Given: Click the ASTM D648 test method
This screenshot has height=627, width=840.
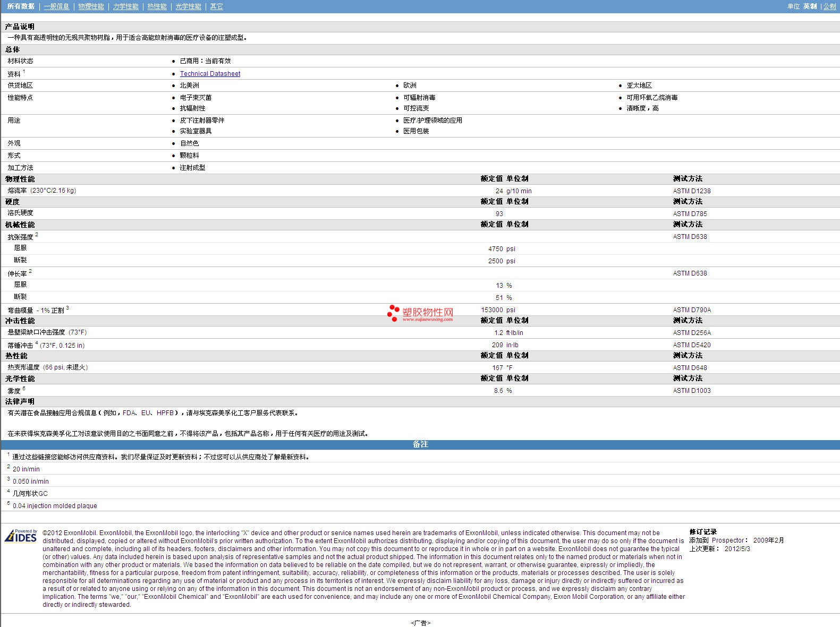Looking at the screenshot, I should click(690, 368).
